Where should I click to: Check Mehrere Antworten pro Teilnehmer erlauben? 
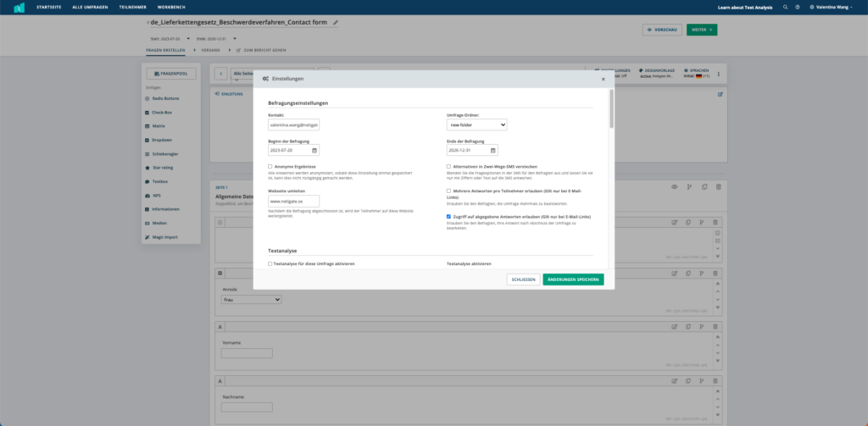[449, 191]
